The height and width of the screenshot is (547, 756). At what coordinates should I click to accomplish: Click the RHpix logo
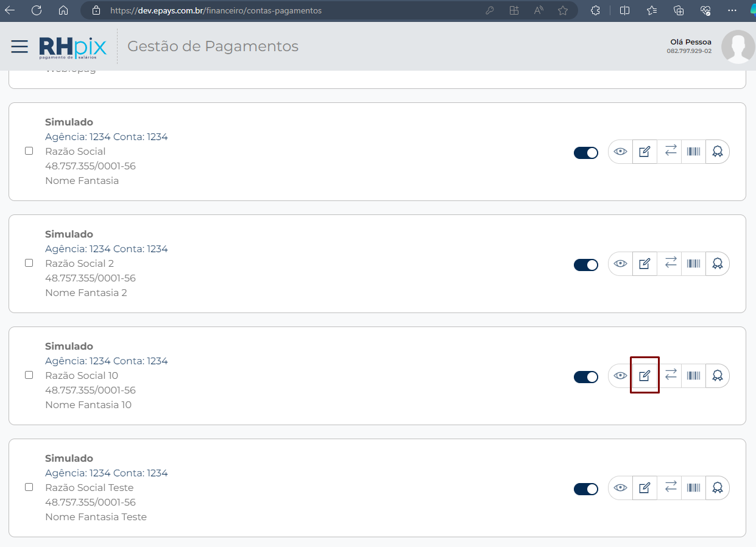pyautogui.click(x=73, y=48)
